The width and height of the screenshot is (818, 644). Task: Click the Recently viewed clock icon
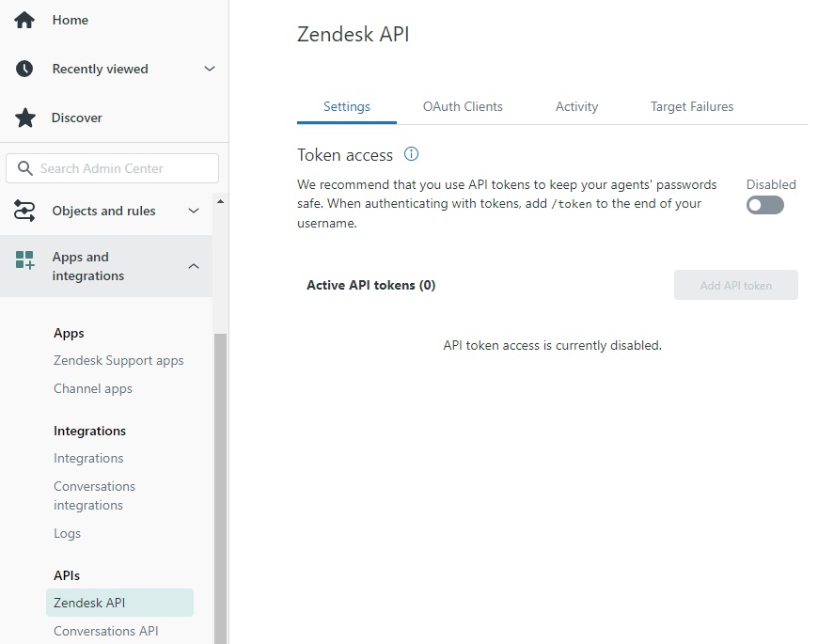click(24, 69)
